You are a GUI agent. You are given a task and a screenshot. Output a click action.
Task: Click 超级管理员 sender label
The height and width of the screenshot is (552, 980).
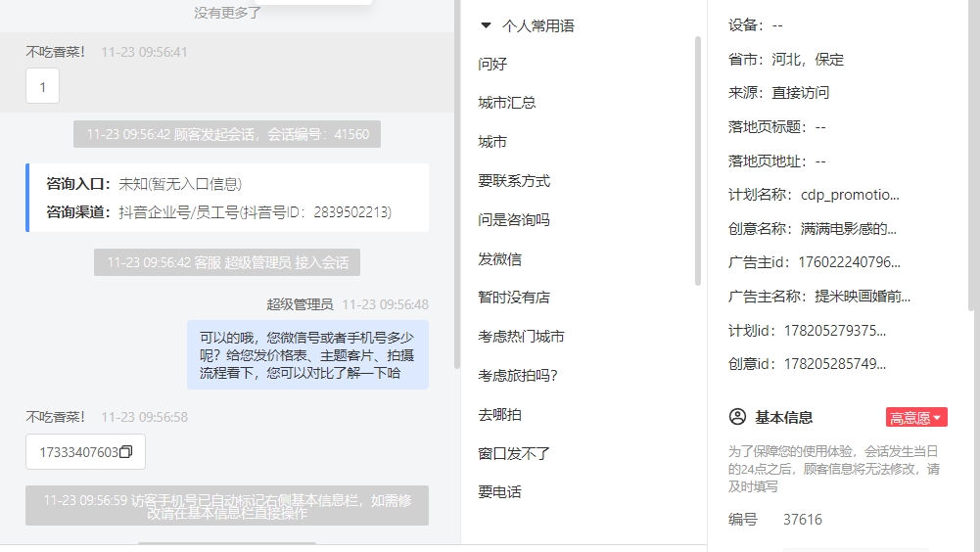tap(300, 304)
